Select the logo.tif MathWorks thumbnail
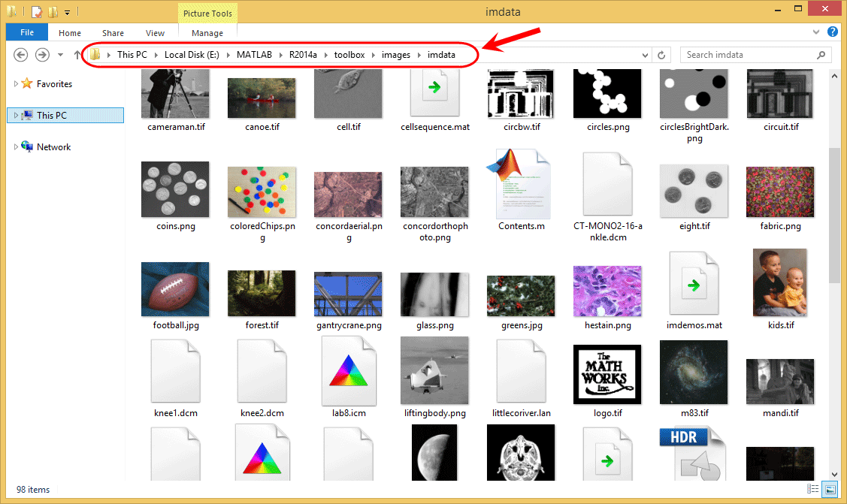 [x=607, y=375]
